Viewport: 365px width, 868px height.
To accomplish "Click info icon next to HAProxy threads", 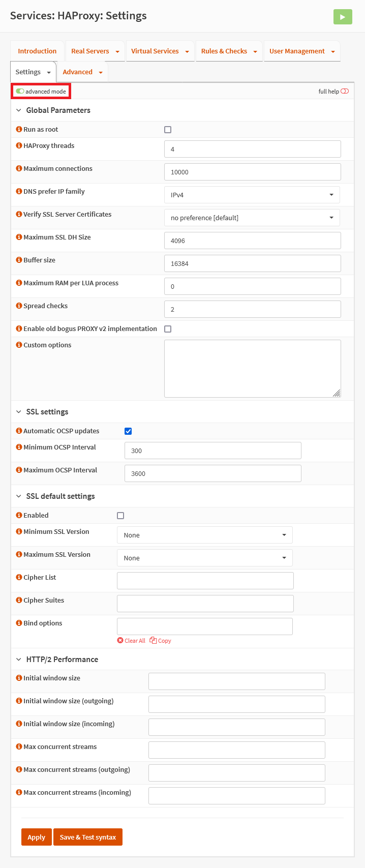I will pos(19,146).
